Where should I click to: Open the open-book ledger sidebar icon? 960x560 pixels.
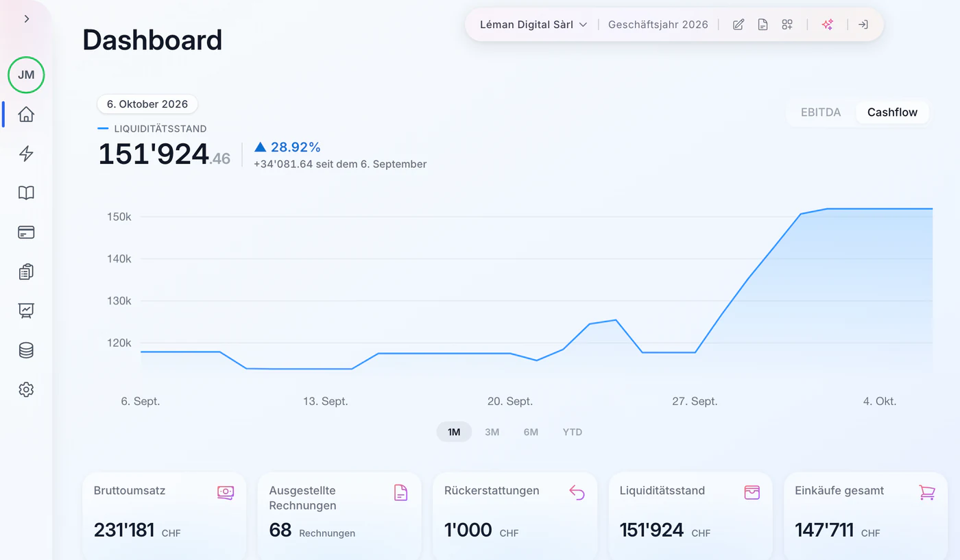coord(26,193)
